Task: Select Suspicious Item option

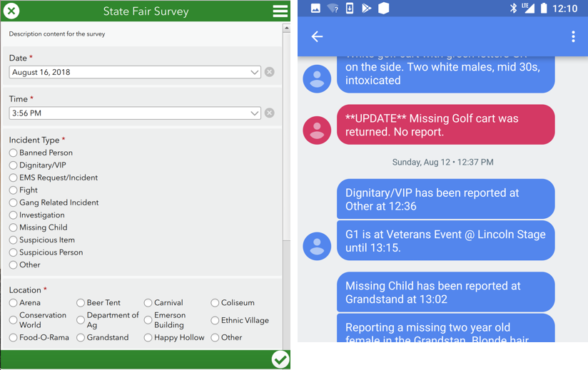Action: [x=13, y=240]
